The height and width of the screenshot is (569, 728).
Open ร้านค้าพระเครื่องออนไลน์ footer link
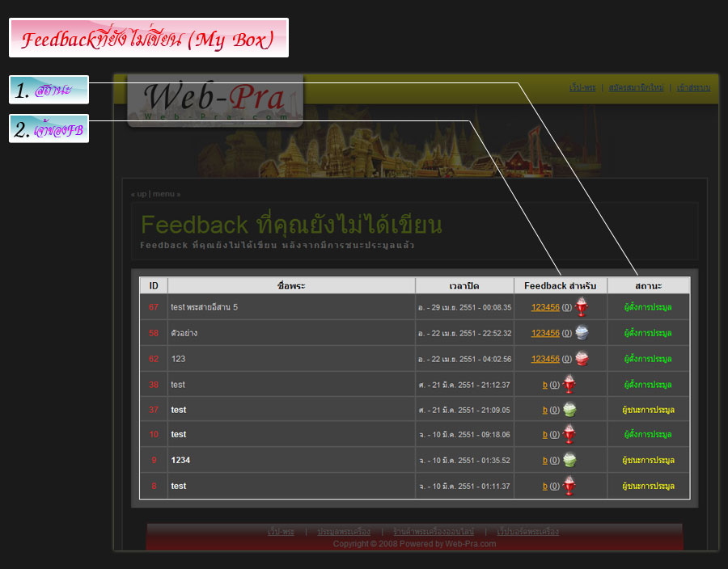point(433,532)
